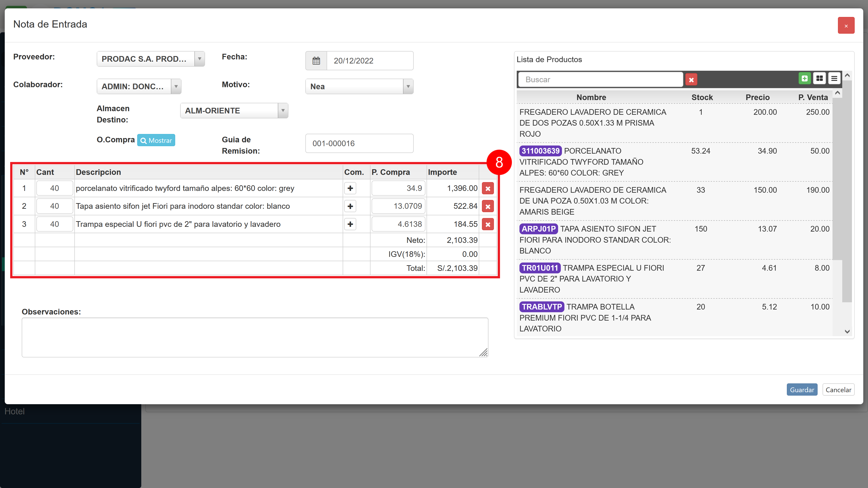Remove Trampa especial U fiori row
Viewport: 868px width, 488px height.
coord(488,224)
